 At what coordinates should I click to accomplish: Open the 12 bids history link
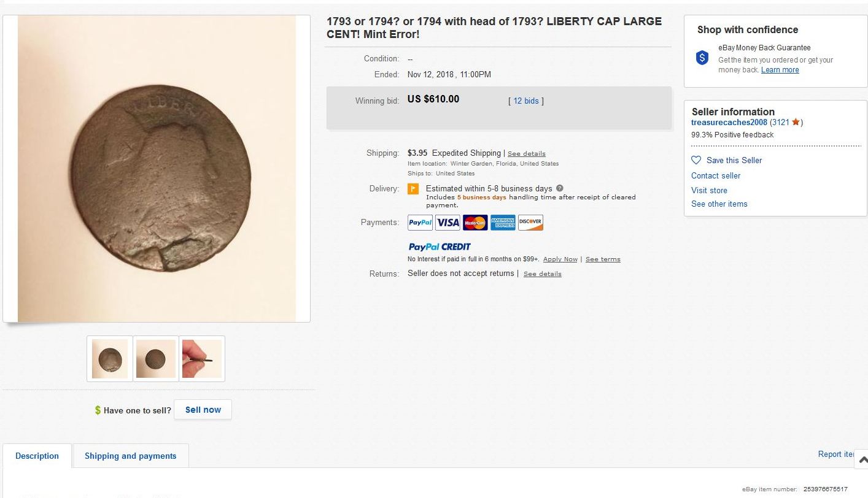click(x=526, y=101)
